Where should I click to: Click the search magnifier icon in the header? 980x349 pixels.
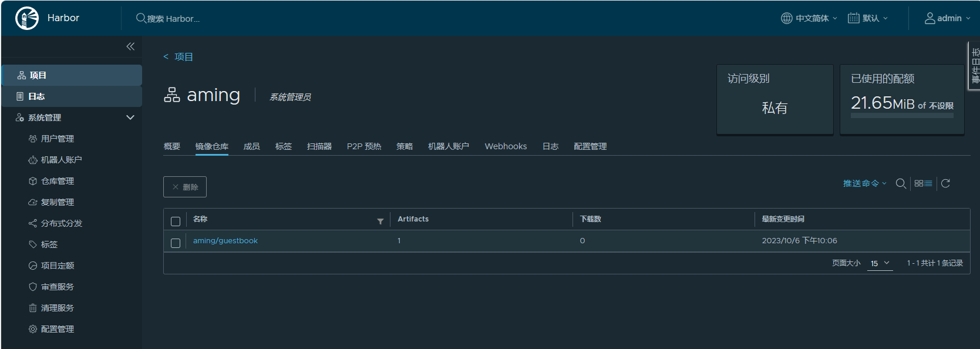(x=141, y=18)
